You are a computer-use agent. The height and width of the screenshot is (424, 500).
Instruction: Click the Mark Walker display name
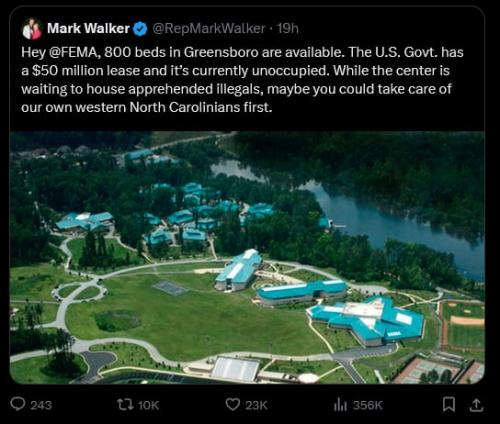click(x=88, y=29)
